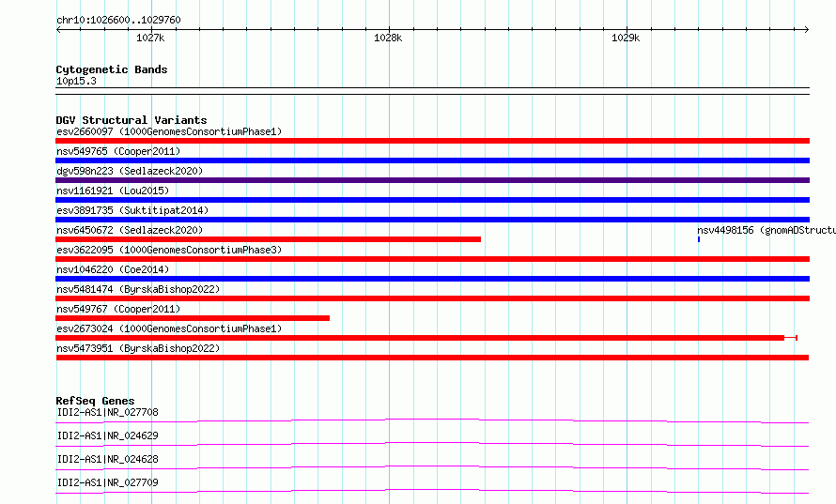The width and height of the screenshot is (836, 504).
Task: Click the chr10:1026600..1029760 coordinates label
Action: [x=118, y=20]
